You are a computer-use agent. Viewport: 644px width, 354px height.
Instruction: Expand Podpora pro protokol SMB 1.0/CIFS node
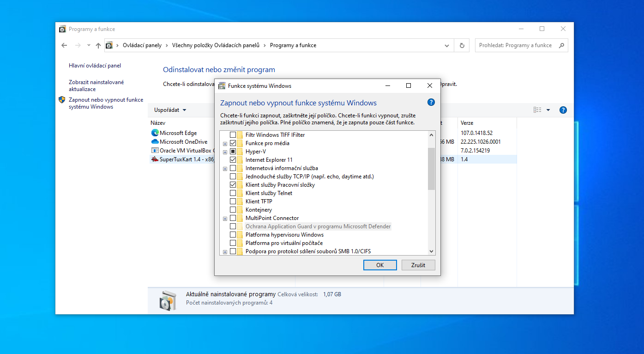(x=225, y=252)
